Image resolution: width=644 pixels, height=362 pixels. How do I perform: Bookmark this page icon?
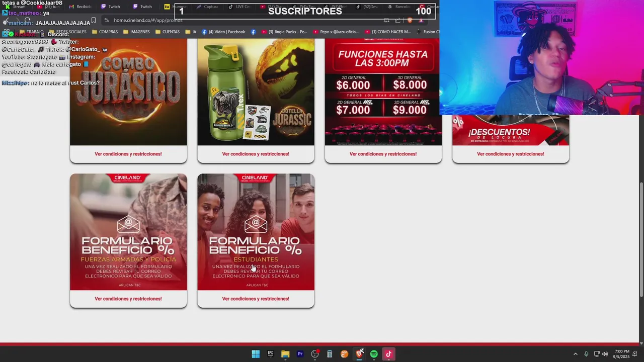point(94,20)
